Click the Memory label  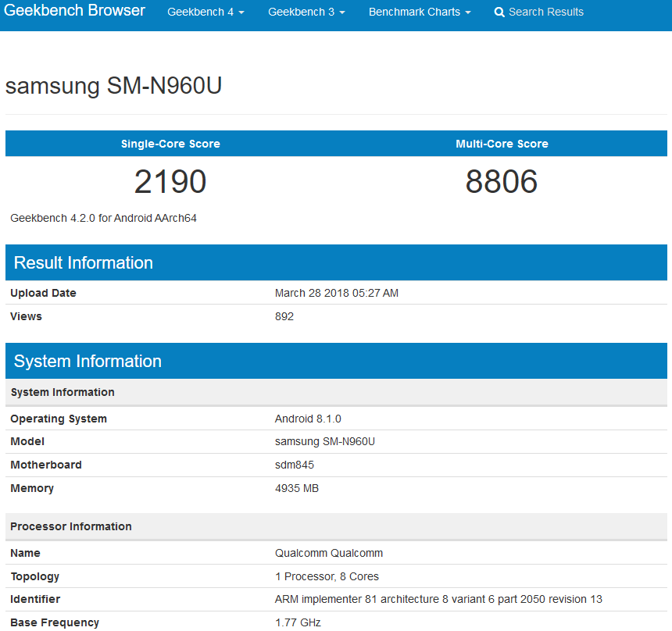coord(32,488)
